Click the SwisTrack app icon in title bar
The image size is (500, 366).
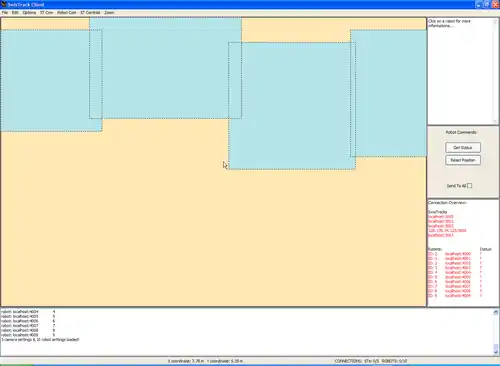(4, 4)
